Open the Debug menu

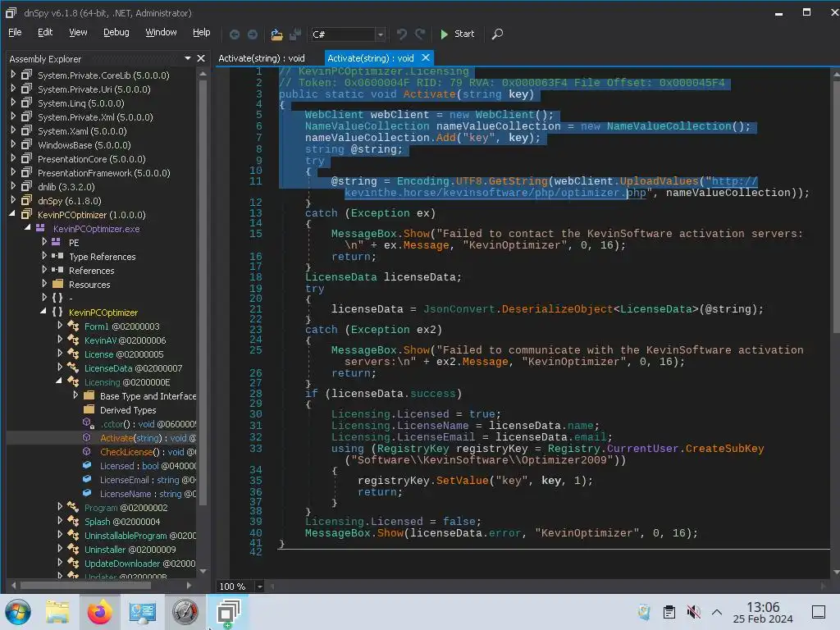(x=116, y=32)
